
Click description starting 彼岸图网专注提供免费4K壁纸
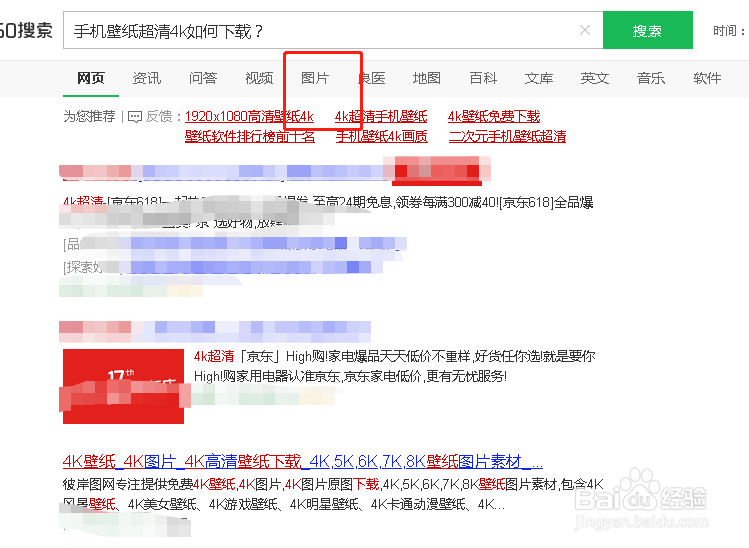333,494
